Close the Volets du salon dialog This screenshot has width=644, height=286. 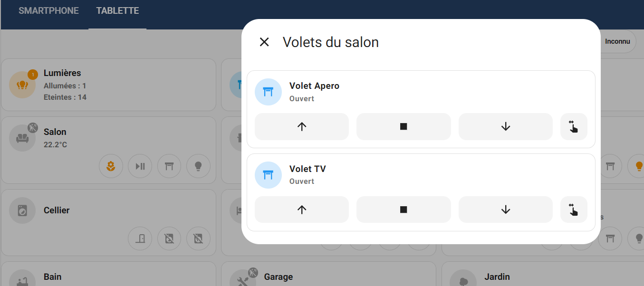pos(264,42)
